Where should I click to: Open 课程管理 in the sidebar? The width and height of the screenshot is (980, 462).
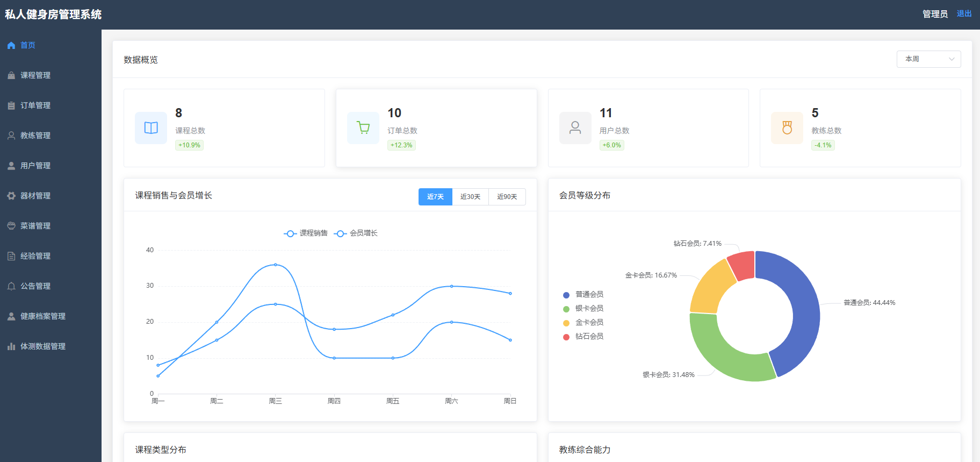pyautogui.click(x=51, y=75)
